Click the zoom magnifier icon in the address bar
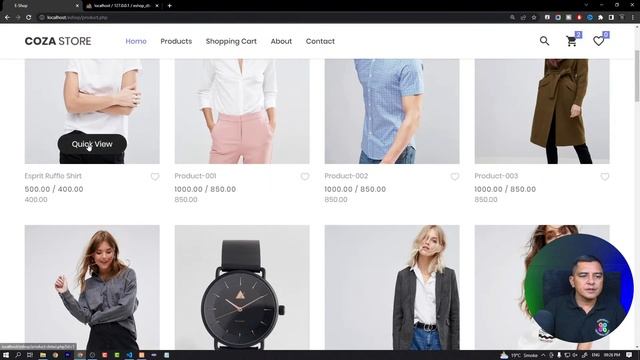 point(512,18)
